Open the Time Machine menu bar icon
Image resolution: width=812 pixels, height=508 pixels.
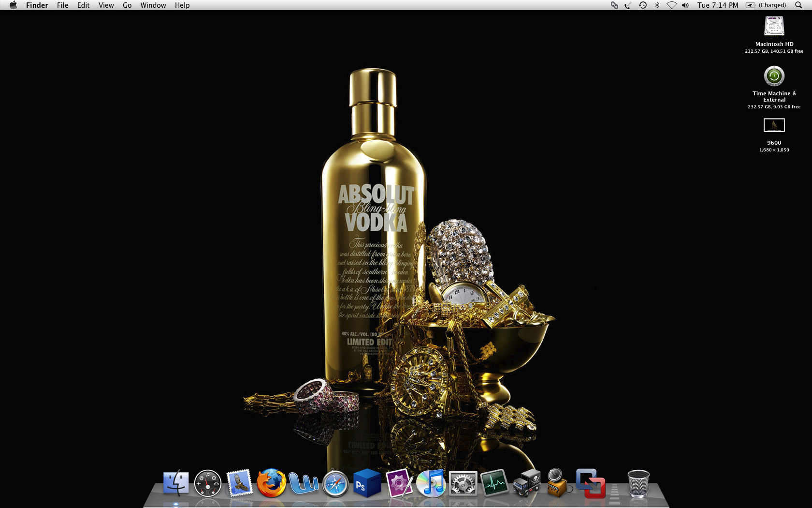coord(643,5)
